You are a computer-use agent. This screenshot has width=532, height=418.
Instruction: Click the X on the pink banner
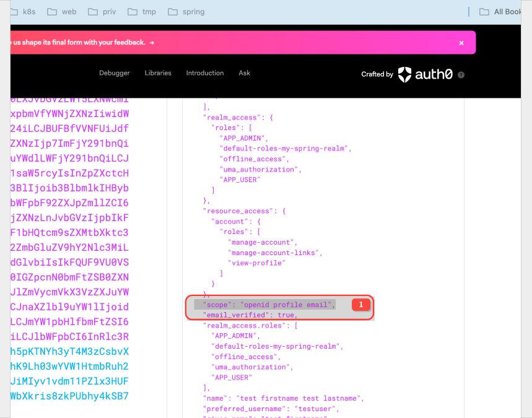(x=461, y=42)
